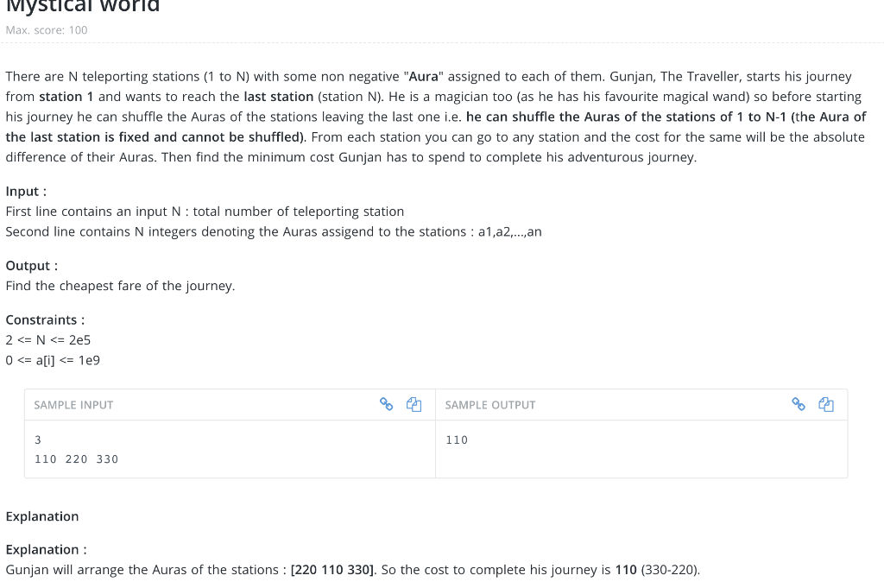Viewport: 884px width, 588px height.
Task: Copy the sample input using its clipboard icon
Action: point(414,404)
